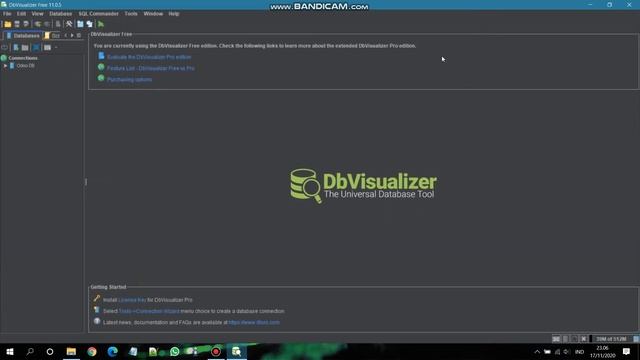Click the volume icon in the system tray
The image size is (640, 360).
567,351
